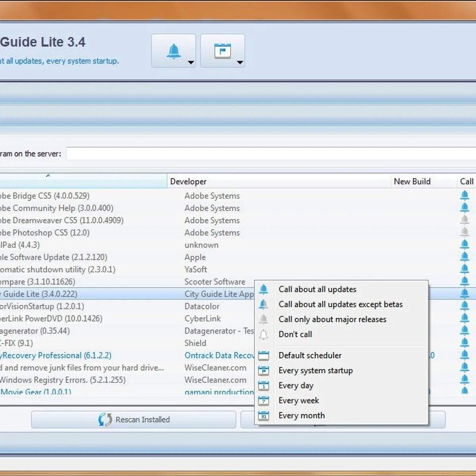Image resolution: width=476 pixels, height=476 pixels.
Task: Select 'Default scheduler' menu entry
Action: [341, 355]
